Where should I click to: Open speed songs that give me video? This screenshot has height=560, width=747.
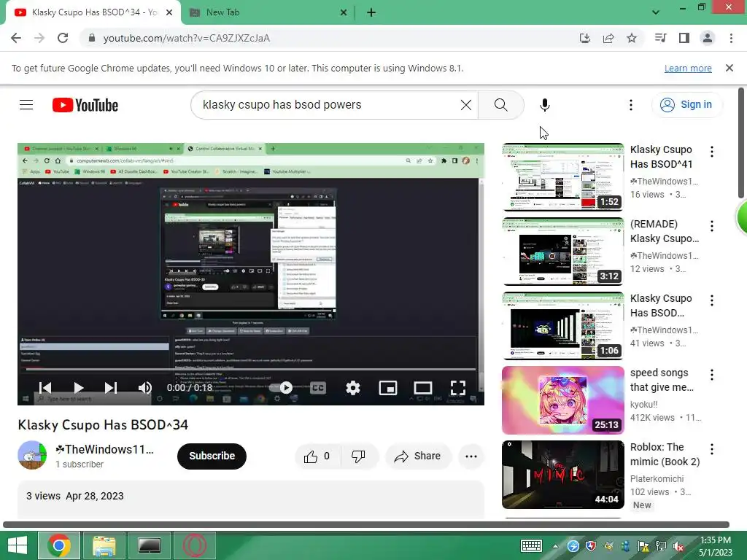click(562, 400)
